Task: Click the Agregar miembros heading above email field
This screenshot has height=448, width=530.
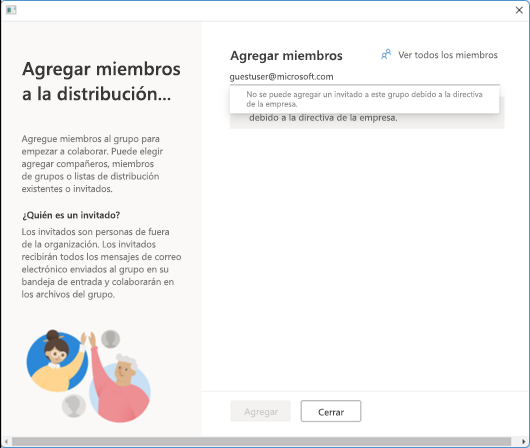Action: (x=286, y=55)
